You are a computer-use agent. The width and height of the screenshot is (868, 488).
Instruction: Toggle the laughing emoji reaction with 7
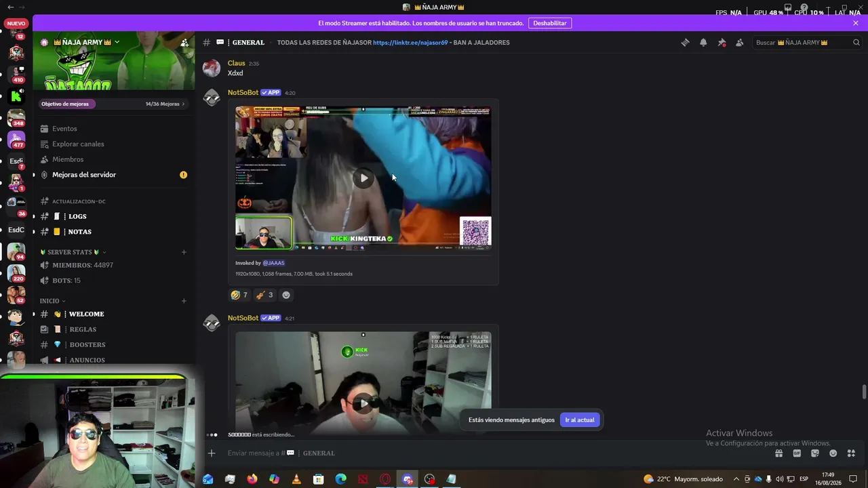coord(239,295)
